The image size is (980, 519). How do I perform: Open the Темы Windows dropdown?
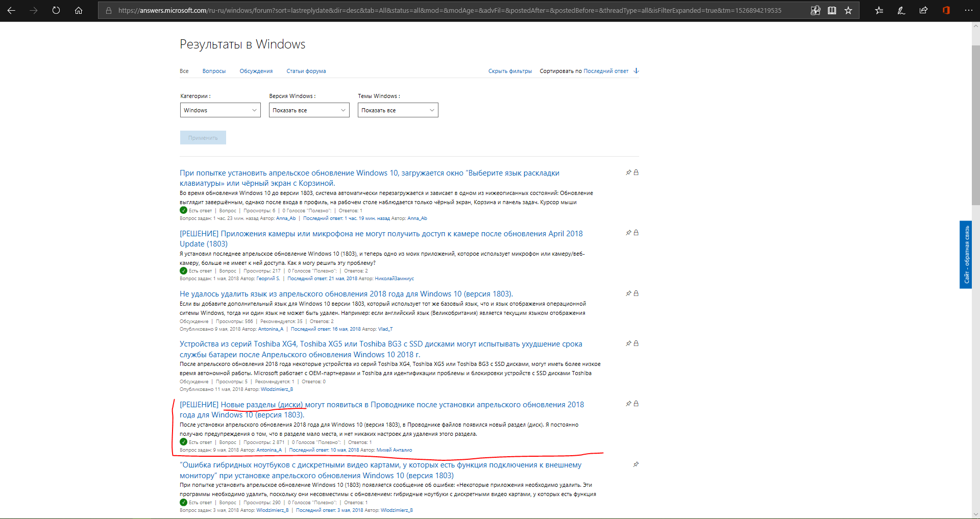coord(398,110)
